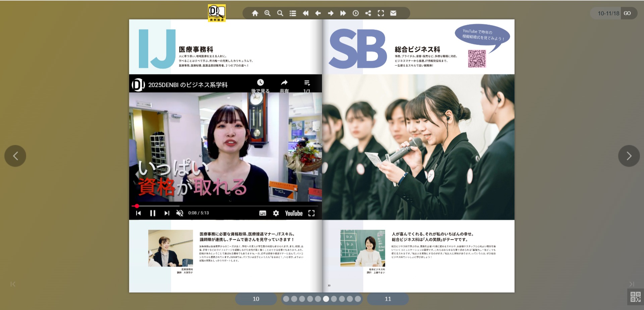The width and height of the screenshot is (644, 310).
Task: Open the table of contents list
Action: pos(293,13)
